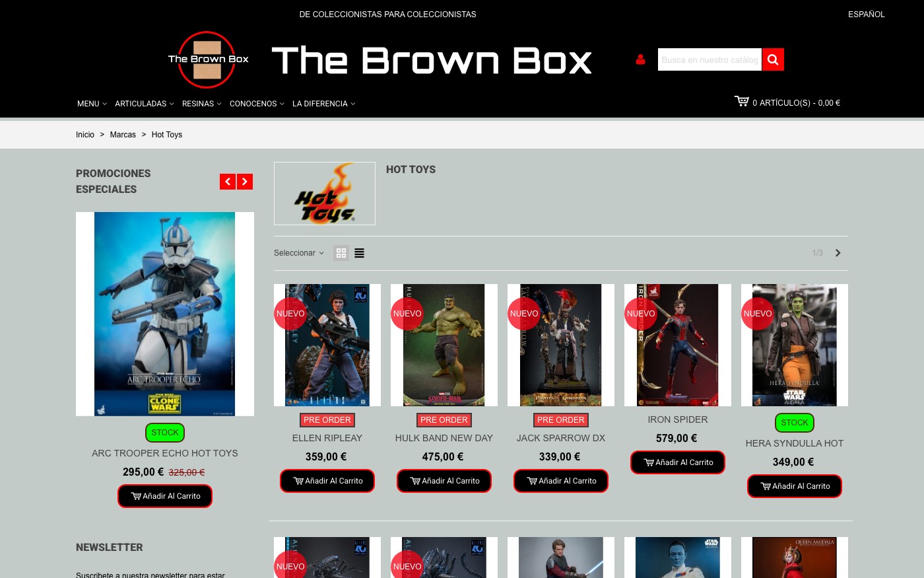Click the Hot Toys brand logo
This screenshot has height=578, width=924.
[x=325, y=194]
